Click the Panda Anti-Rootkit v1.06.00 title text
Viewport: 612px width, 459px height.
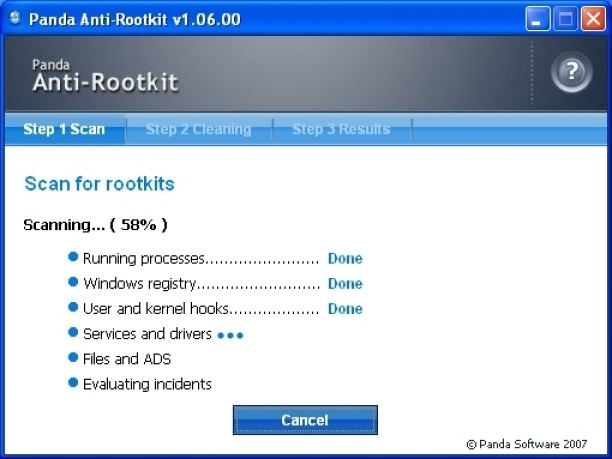click(x=135, y=19)
